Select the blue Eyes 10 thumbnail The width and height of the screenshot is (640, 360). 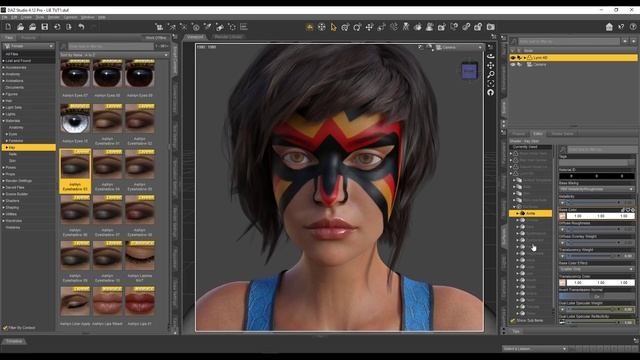click(x=75, y=118)
